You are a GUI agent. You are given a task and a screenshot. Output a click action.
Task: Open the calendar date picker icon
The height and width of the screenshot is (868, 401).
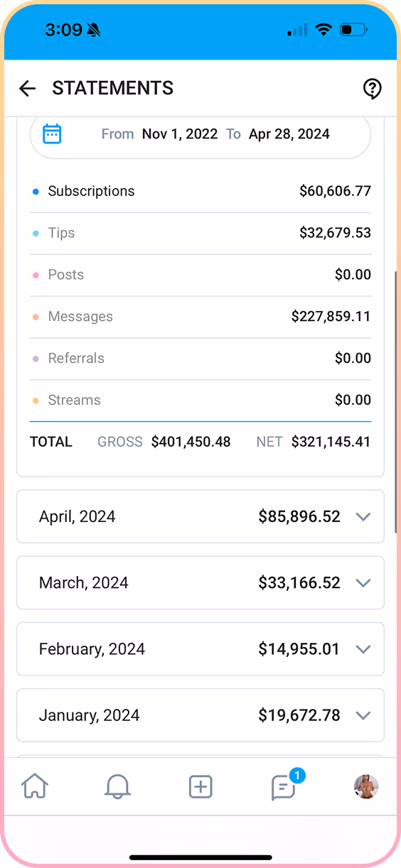[x=52, y=134]
